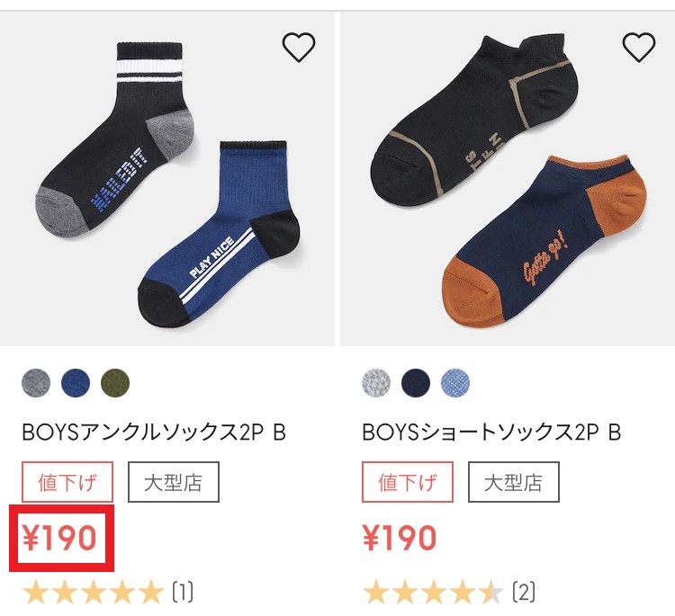Click the 大型店 tag under short socks
This screenshot has width=675, height=616.
514,482
